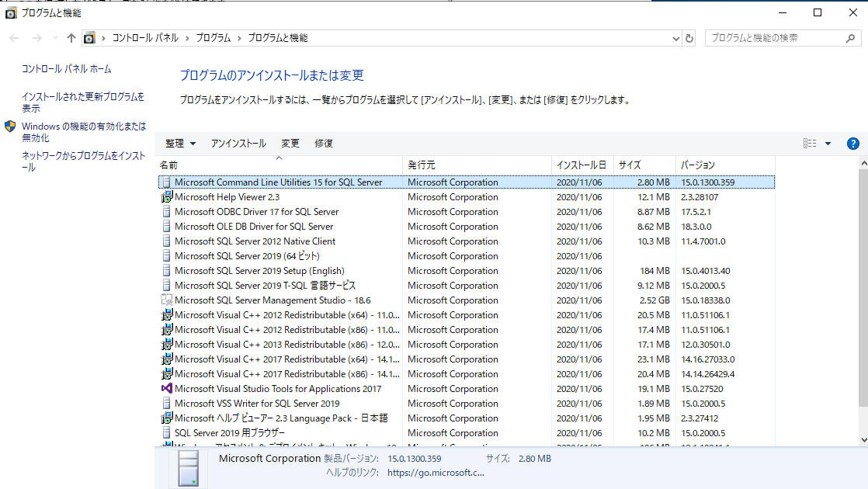Click the program icon in the details pane
Image resolution: width=868 pixels, height=489 pixels.
coord(186,466)
